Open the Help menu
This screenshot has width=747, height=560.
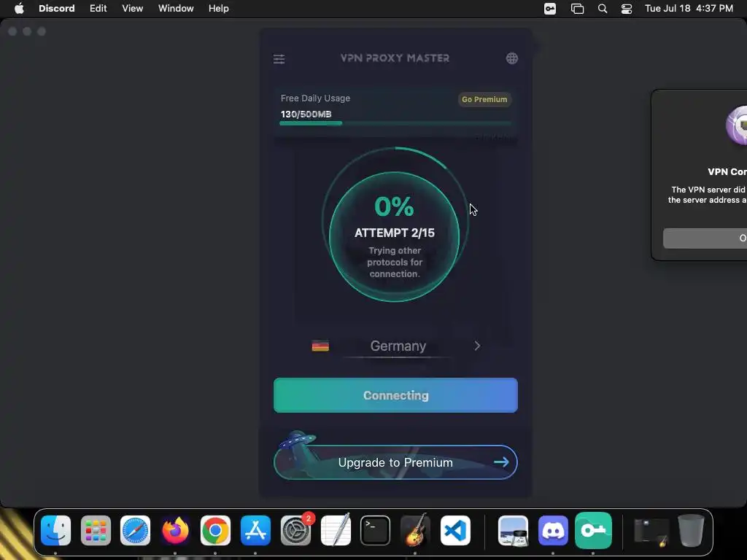coord(219,9)
